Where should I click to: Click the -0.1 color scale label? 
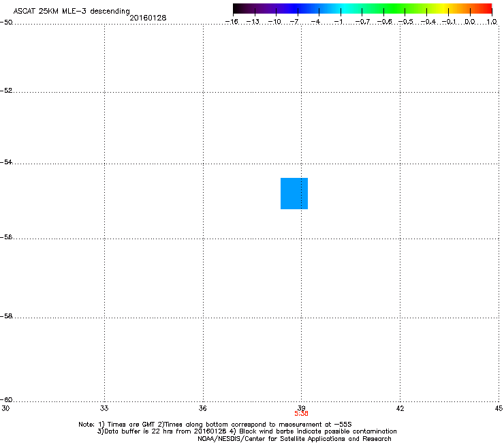click(x=449, y=22)
